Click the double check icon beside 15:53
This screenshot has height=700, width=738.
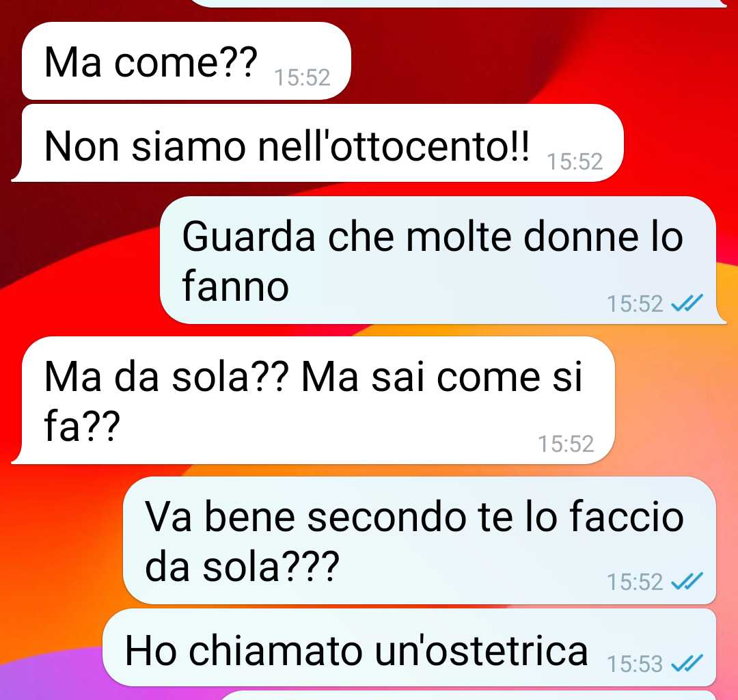click(687, 664)
